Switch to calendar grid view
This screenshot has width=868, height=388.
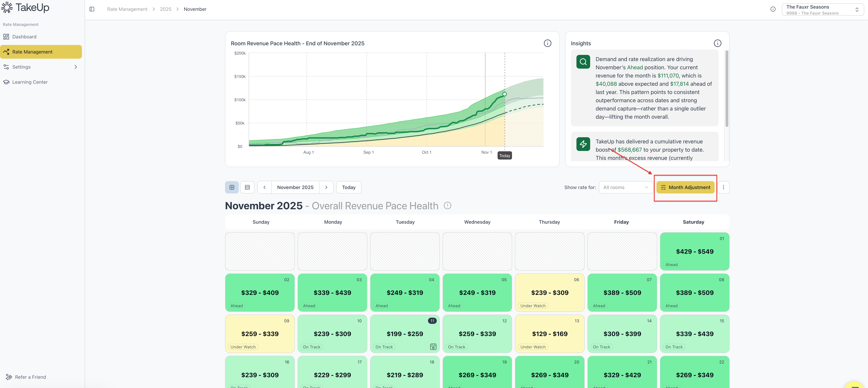(232, 187)
